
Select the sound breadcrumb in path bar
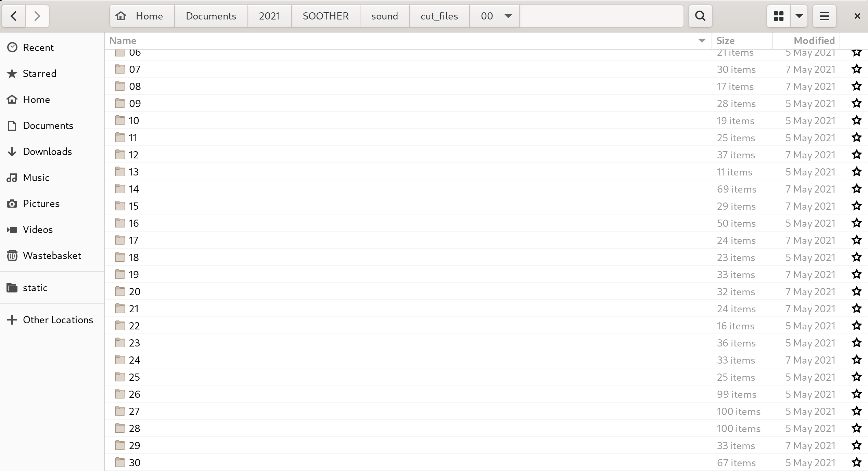click(x=384, y=16)
